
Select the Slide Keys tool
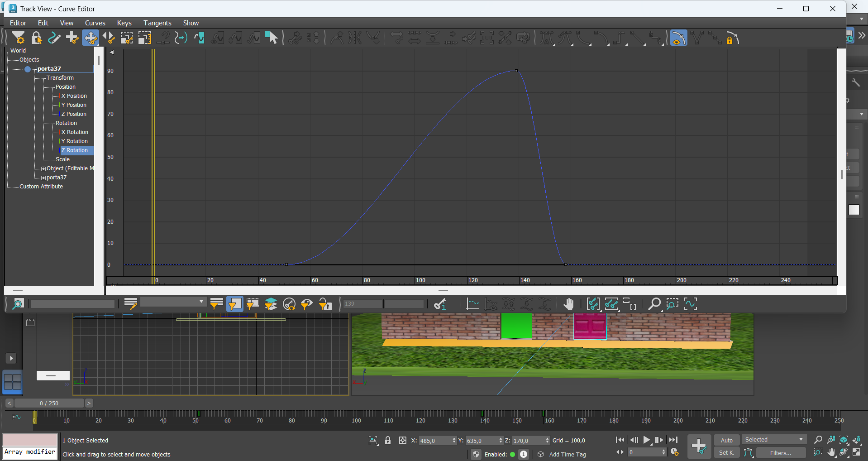point(109,38)
